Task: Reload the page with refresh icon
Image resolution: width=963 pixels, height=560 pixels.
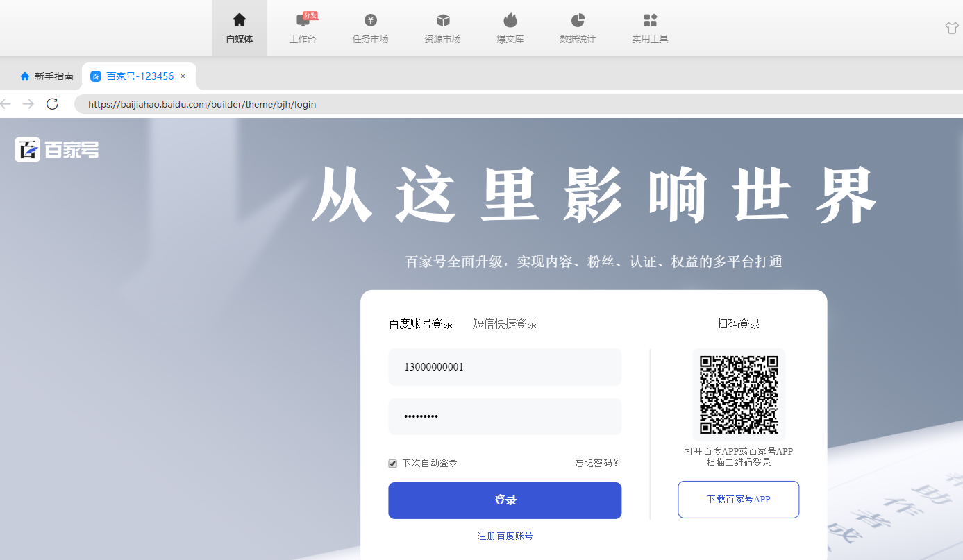Action: [x=52, y=104]
